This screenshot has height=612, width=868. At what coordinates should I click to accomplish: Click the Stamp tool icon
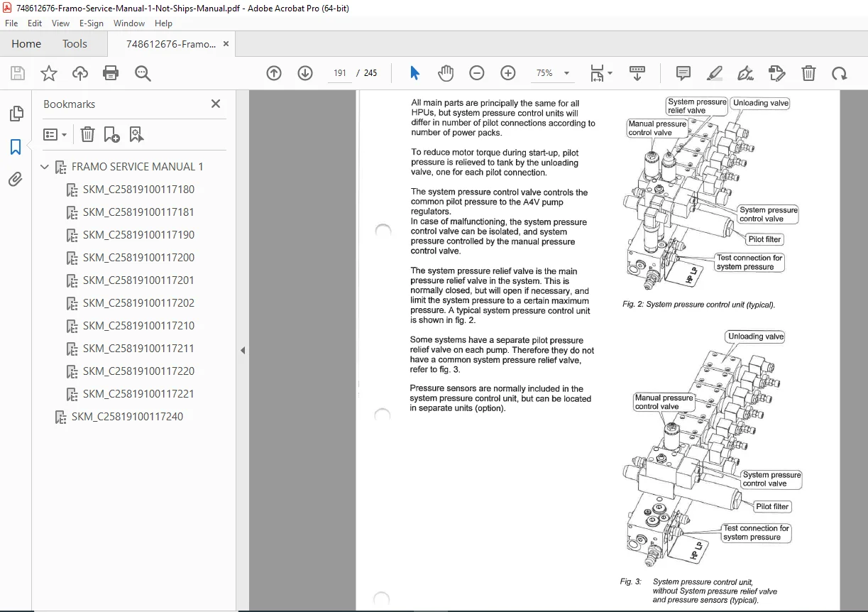[777, 73]
